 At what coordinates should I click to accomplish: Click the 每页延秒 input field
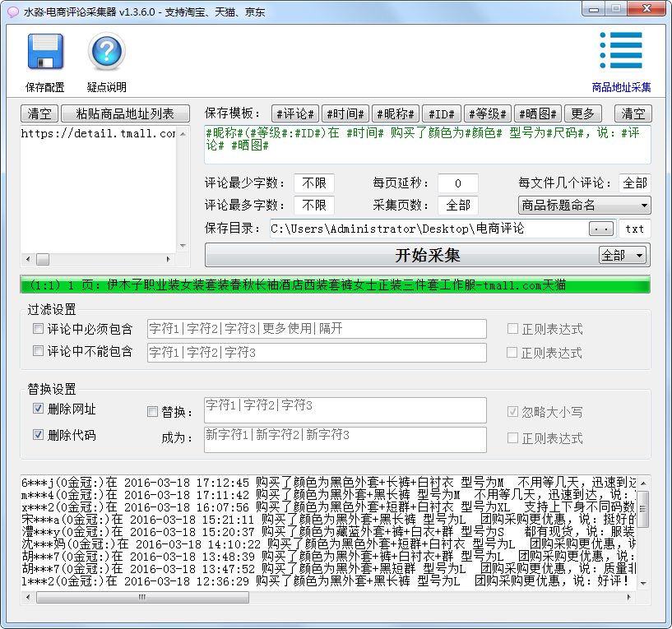tap(458, 183)
